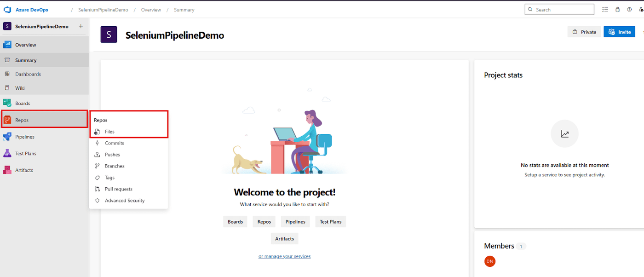This screenshot has width=644, height=277.
Task: Click the large S project avatar
Action: 109,35
